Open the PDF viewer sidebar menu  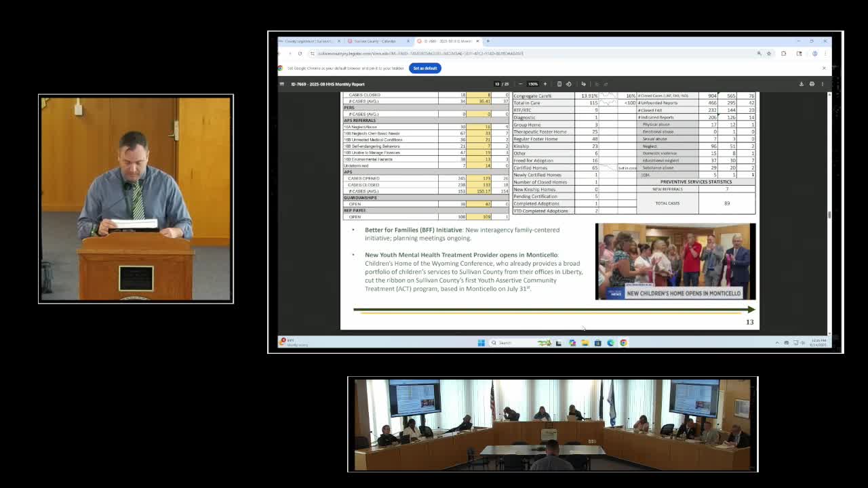pos(281,84)
